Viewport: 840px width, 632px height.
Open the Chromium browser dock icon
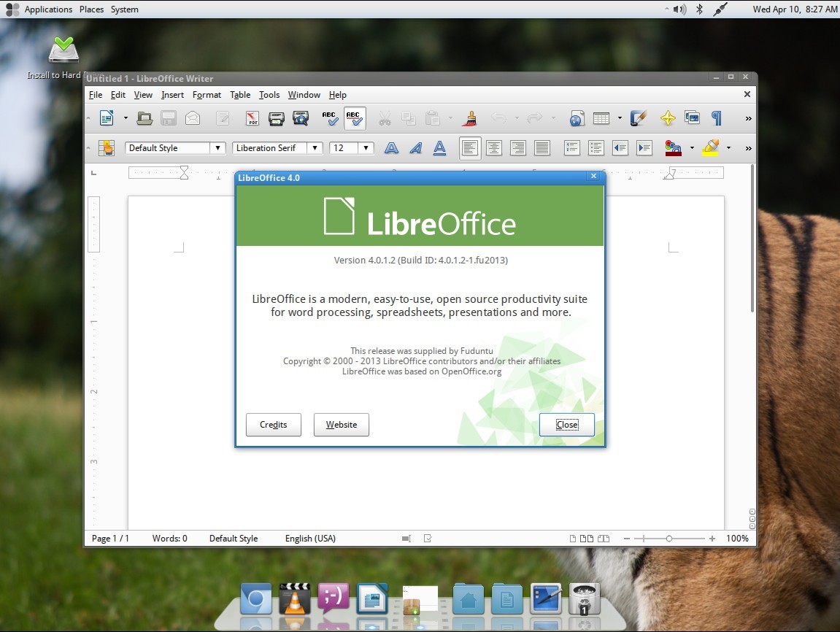pyautogui.click(x=255, y=598)
